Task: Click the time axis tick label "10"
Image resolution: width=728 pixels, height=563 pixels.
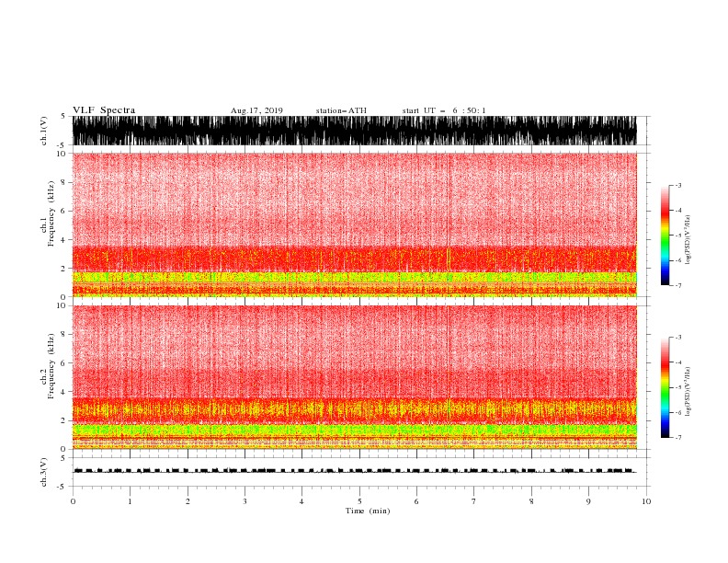Action: click(x=646, y=501)
